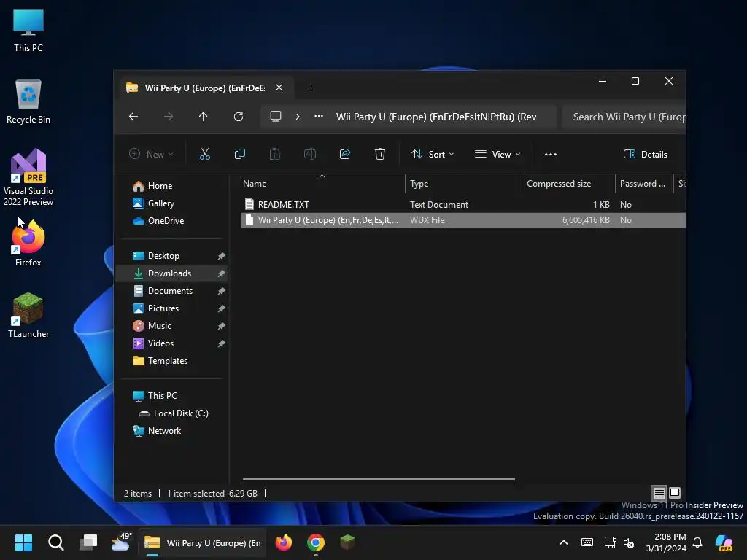Viewport: 747px width, 560px height.
Task: Click the Paste clipboard icon
Action: click(x=275, y=154)
